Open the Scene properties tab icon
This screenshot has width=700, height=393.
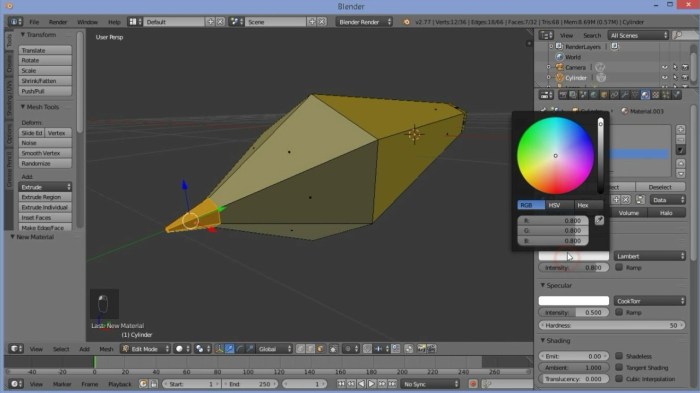click(583, 95)
